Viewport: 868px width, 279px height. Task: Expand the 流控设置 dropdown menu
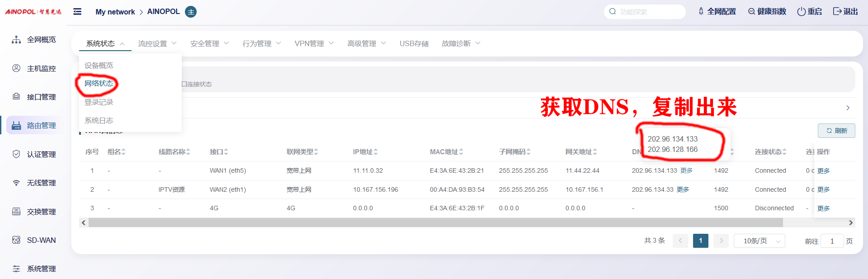pyautogui.click(x=157, y=44)
